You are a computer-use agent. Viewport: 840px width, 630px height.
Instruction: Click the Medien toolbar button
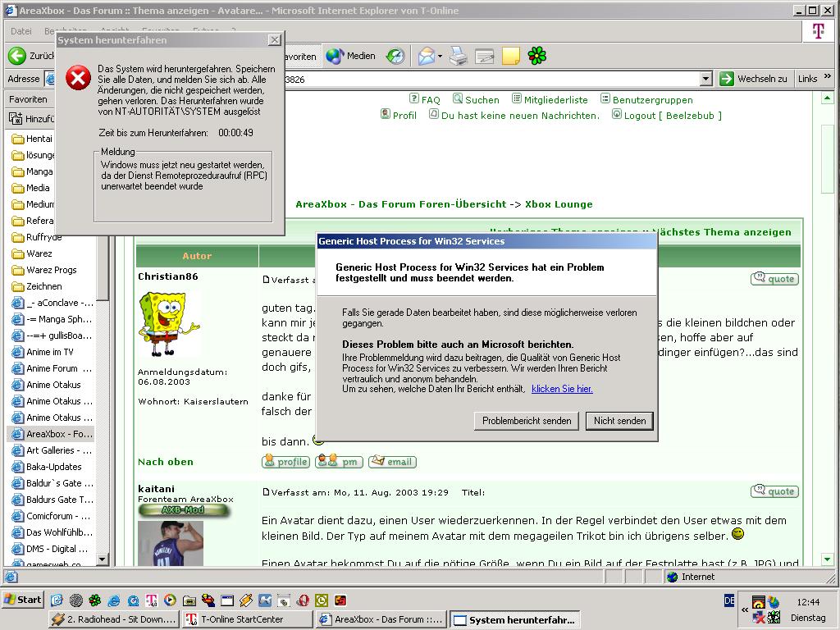pos(351,57)
